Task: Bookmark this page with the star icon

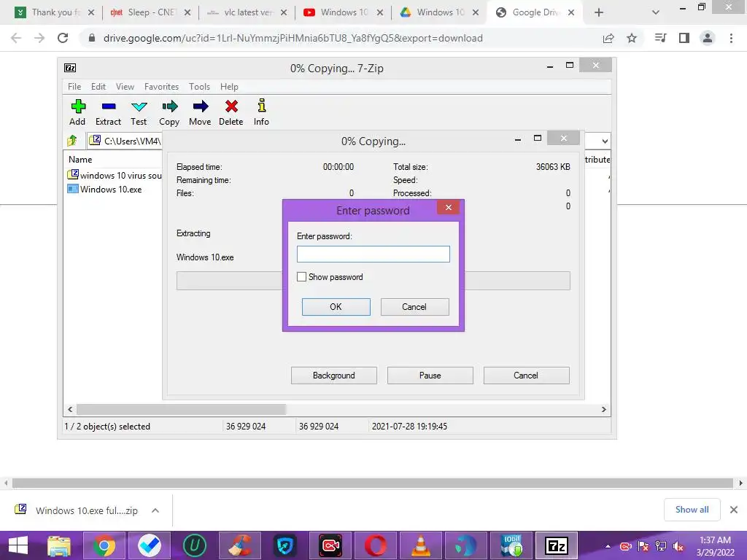Action: click(x=632, y=38)
